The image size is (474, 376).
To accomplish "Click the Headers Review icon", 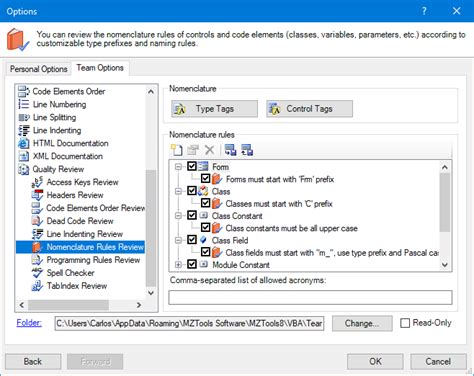I will tap(37, 195).
